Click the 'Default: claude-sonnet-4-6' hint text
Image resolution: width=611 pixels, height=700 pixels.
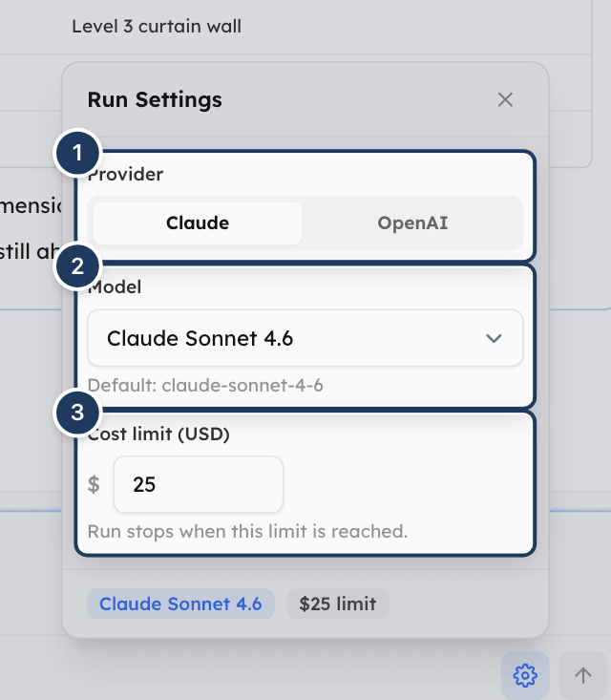coord(205,385)
